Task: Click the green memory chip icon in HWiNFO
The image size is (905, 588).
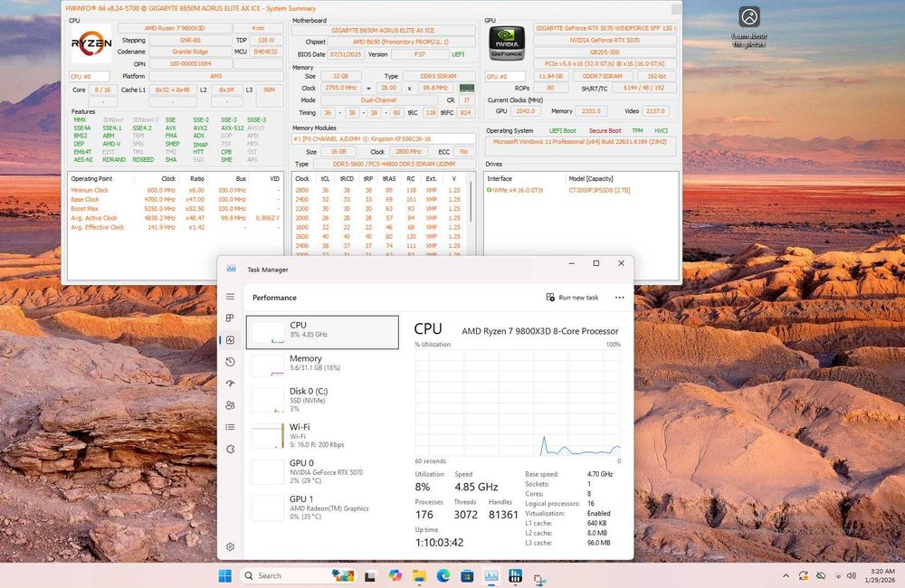Action: 466,88
